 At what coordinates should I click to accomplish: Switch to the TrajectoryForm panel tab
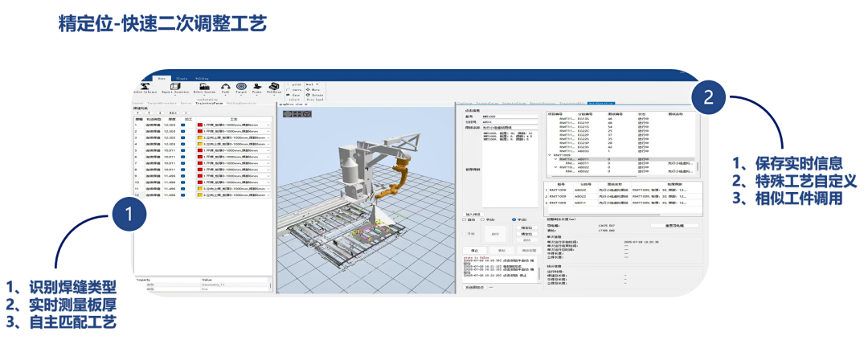(208, 104)
